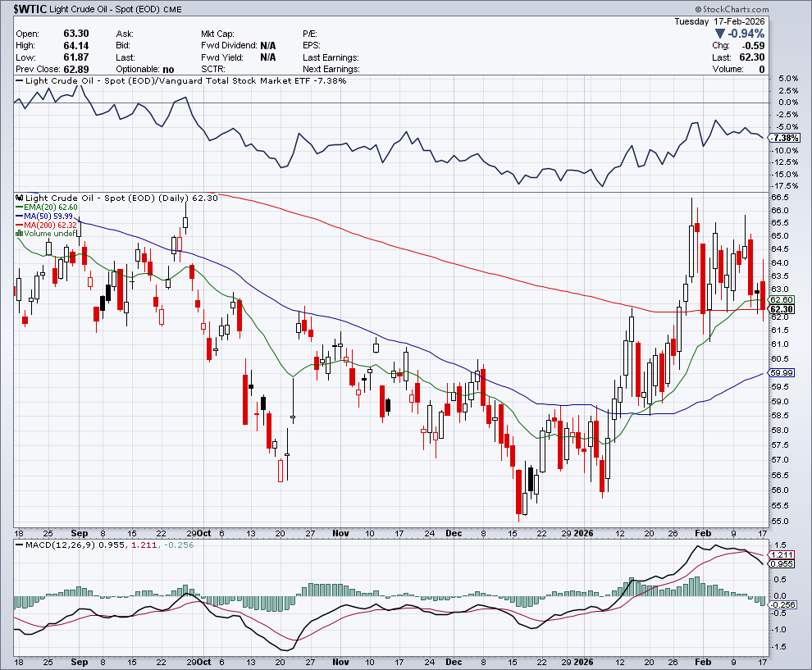Click the MACD(12,26,9) legend label
Viewport: 812px width, 670px height.
tap(60, 545)
